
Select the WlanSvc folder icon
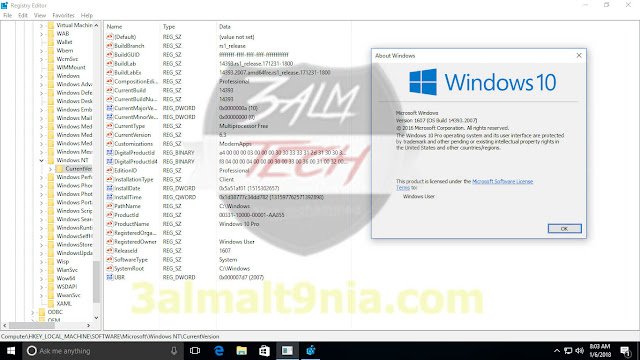pyautogui.click(x=51, y=270)
